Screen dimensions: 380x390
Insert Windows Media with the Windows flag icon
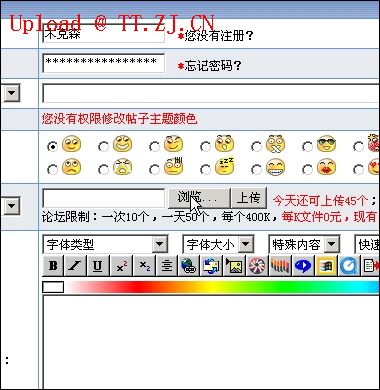[326, 266]
